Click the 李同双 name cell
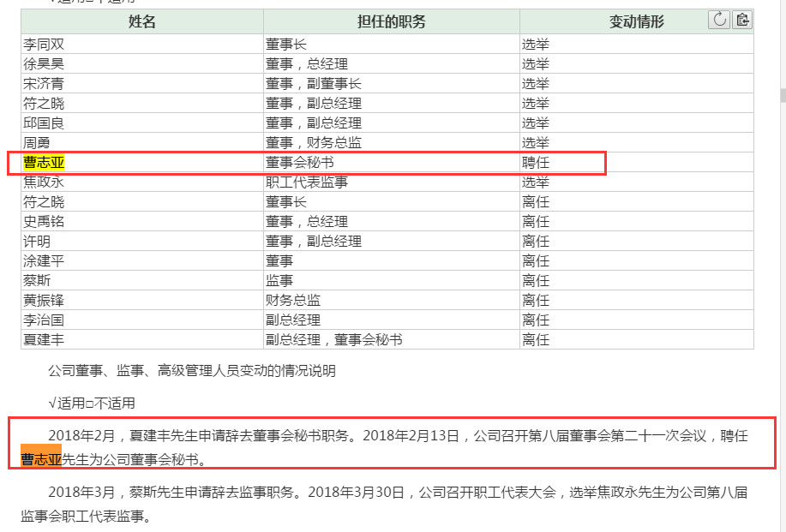Screen dimensions: 786x532 [44, 45]
